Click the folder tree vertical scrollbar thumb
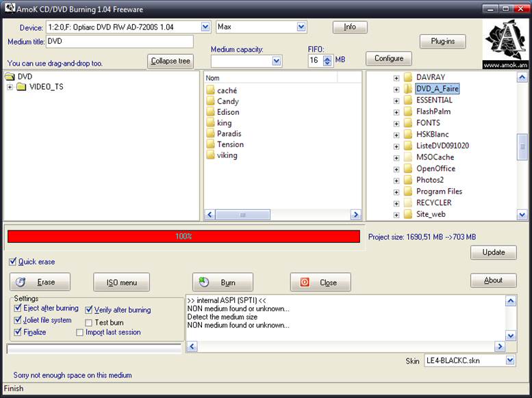Viewport: 532px width, 398px height. 522,147
